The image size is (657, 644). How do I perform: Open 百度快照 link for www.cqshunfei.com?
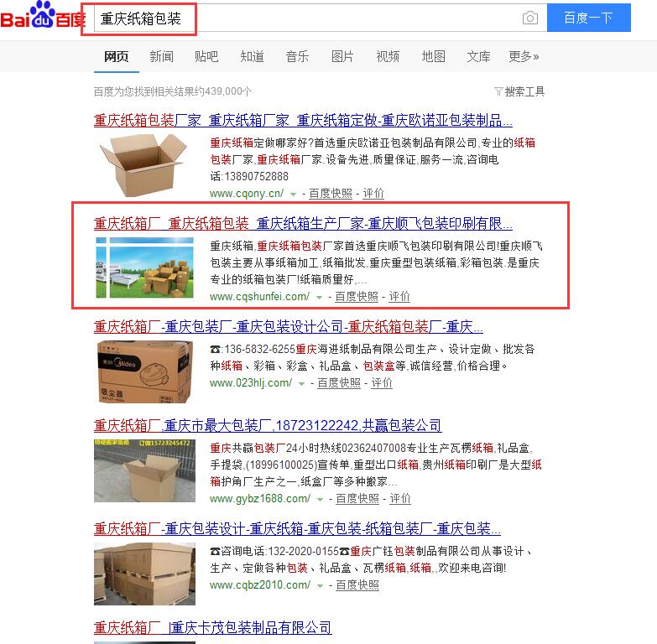(357, 297)
